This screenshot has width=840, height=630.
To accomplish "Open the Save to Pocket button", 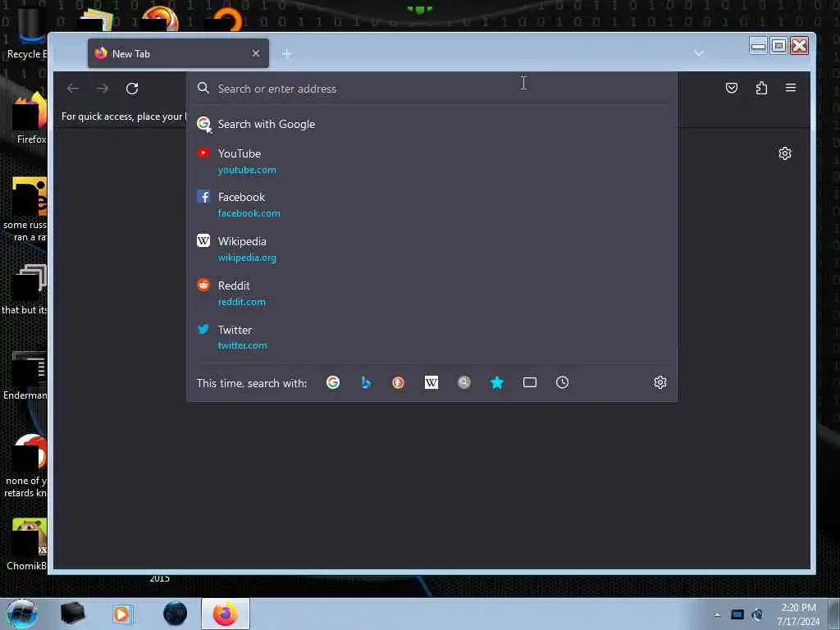I will [x=731, y=88].
